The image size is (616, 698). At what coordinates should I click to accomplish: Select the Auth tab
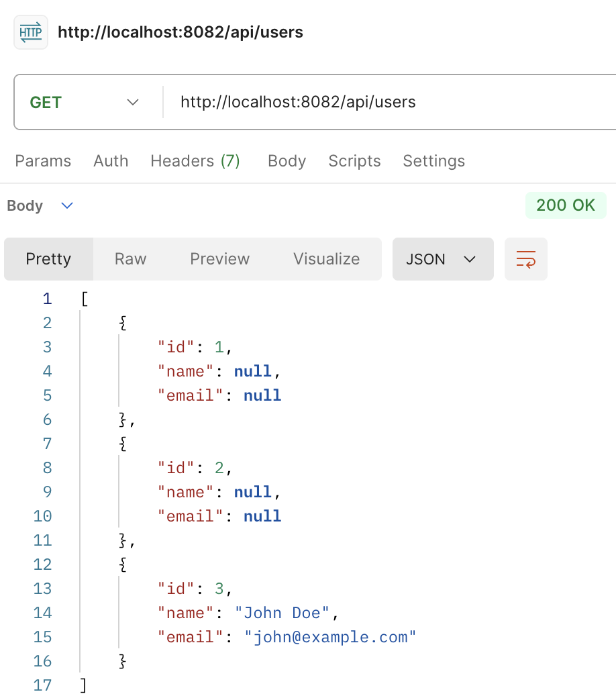(x=111, y=161)
